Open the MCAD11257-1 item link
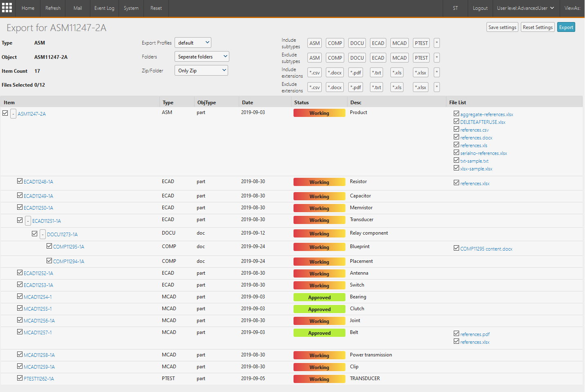Screen dimensions: 585x392 [38, 333]
